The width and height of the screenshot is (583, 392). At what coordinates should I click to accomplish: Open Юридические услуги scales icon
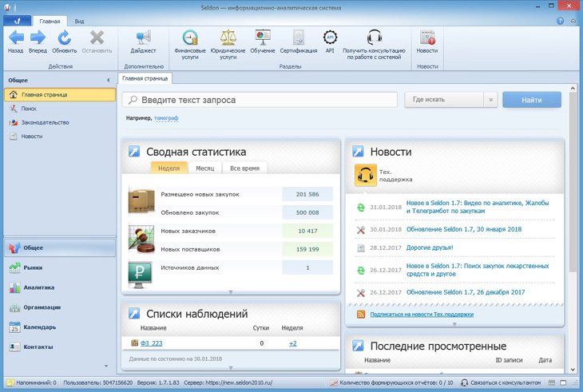[228, 38]
